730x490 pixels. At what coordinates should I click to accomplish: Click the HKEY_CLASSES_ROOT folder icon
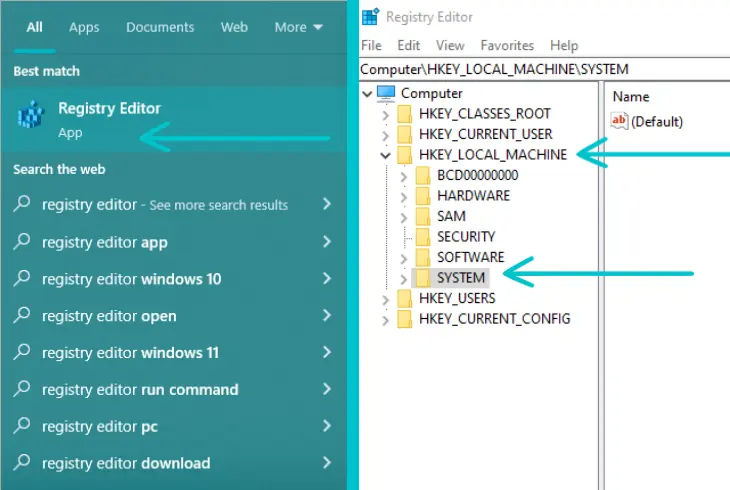405,114
